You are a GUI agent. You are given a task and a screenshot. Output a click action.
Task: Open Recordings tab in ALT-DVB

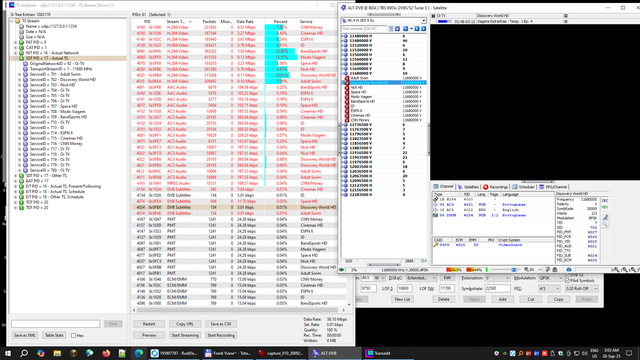pos(496,187)
